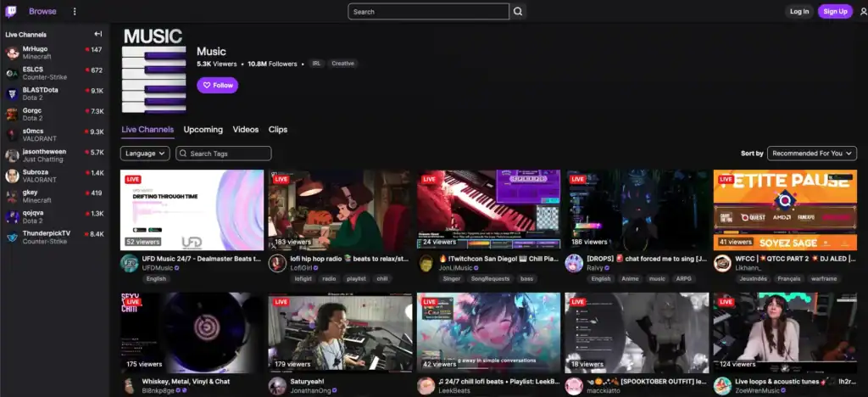The image size is (868, 397).
Task: Click "Minecraft" under gkey
Action: coord(37,200)
